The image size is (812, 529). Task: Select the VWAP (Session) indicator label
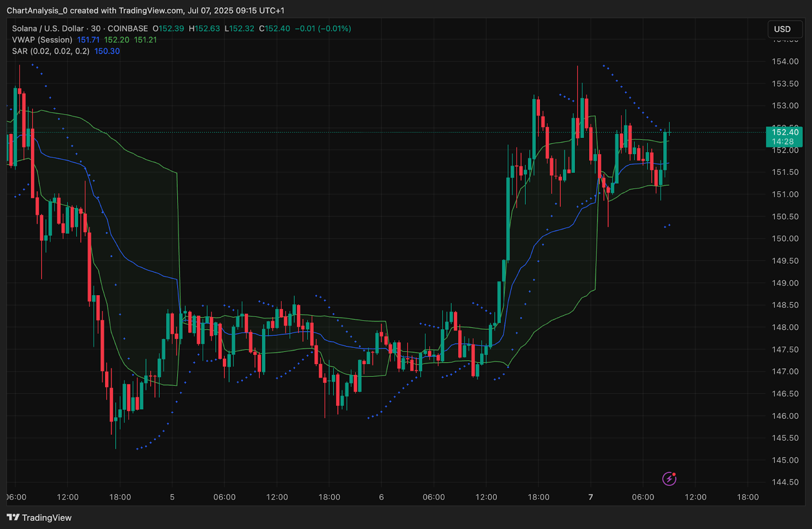tap(42, 40)
